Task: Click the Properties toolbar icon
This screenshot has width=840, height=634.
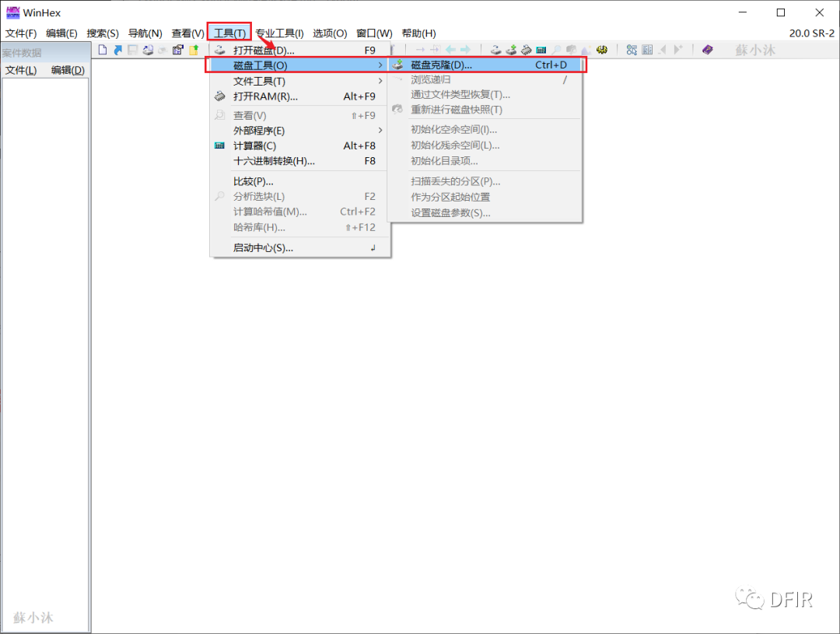Action: 178,50
